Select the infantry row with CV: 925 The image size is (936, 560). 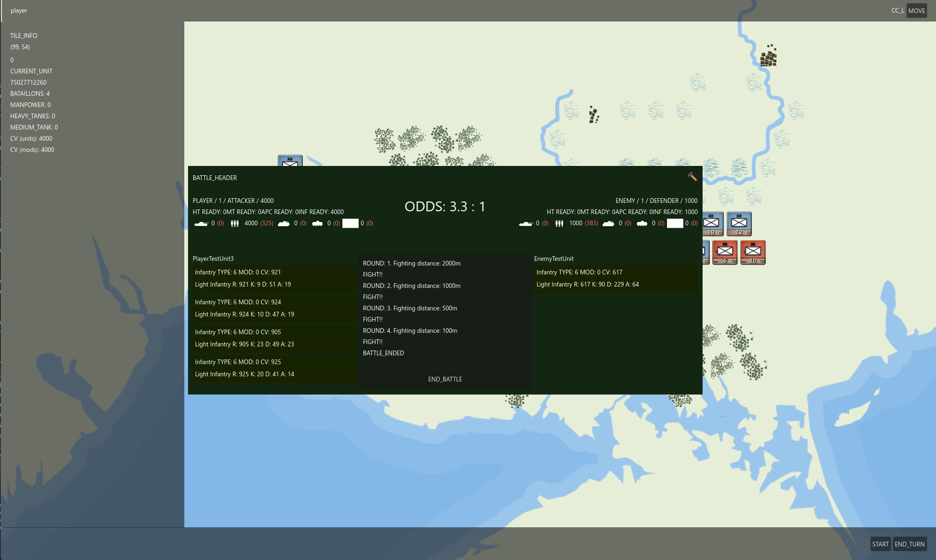pyautogui.click(x=274, y=368)
